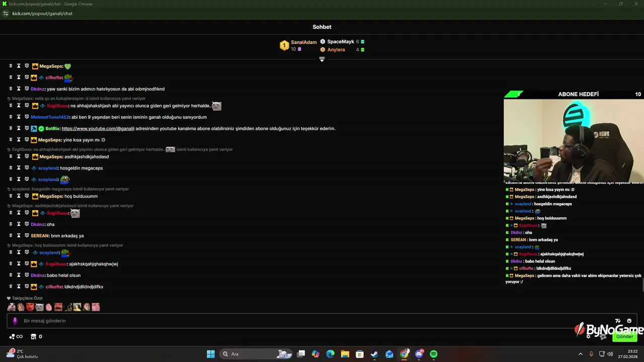Screen dimensions: 644x362
Task: Delete MegaSeps 'asdhkjashdkjahsdasd' message
Action: (x=11, y=156)
